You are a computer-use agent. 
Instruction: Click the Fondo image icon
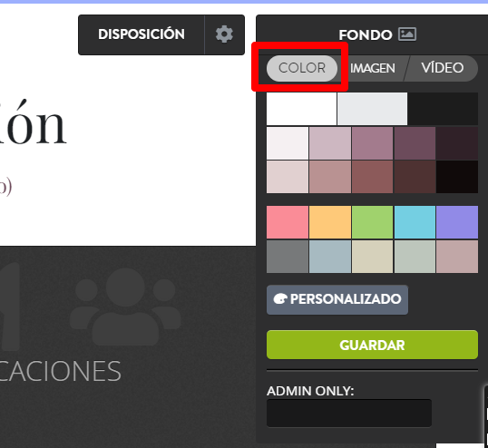pyautogui.click(x=407, y=34)
